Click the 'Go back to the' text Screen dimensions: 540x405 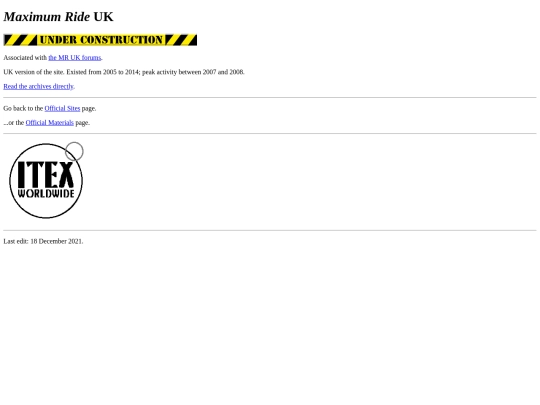[23, 108]
